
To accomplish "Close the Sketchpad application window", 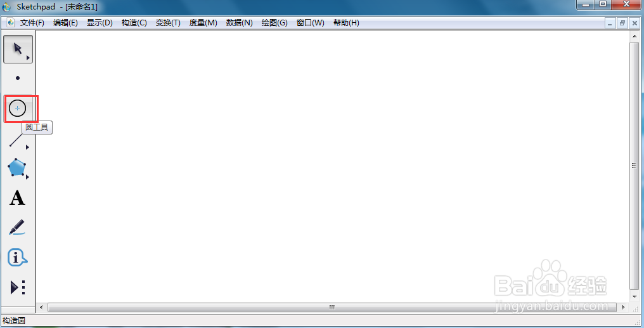I will tap(626, 4).
